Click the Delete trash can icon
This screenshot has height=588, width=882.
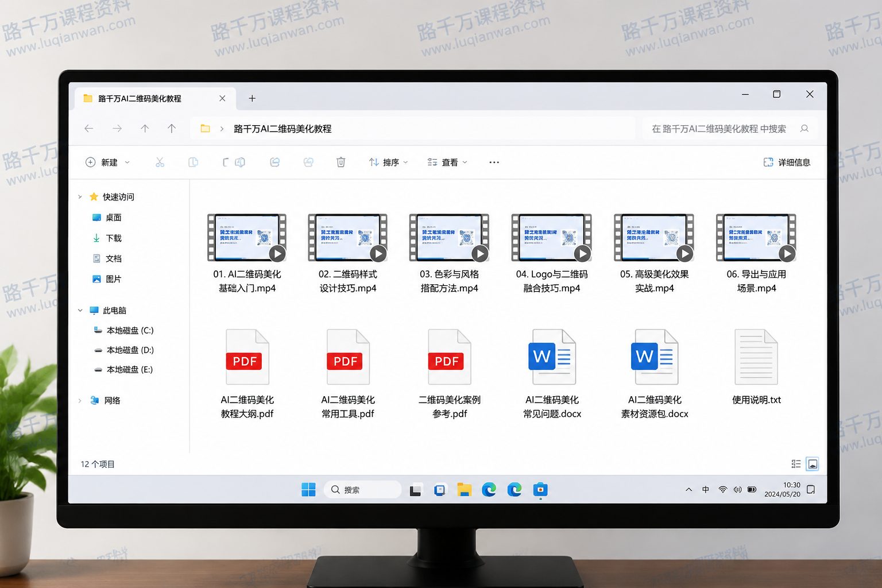click(x=341, y=163)
